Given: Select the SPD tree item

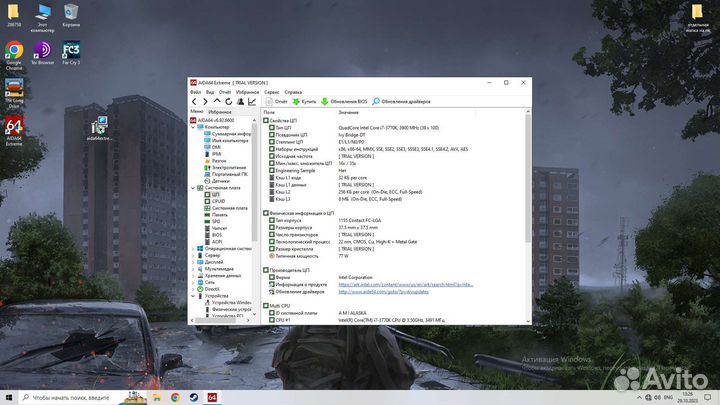Looking at the screenshot, I should (x=213, y=221).
